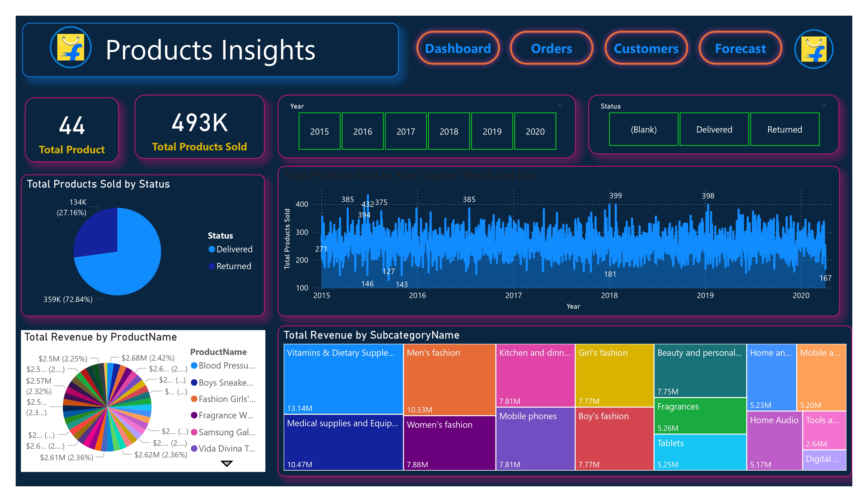This screenshot has height=502, width=868.
Task: Click the Forecast navigation button
Action: point(740,49)
